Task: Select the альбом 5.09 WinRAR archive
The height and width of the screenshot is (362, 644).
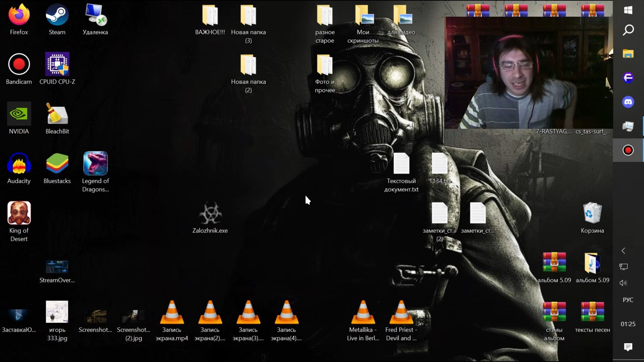Action: tap(554, 267)
